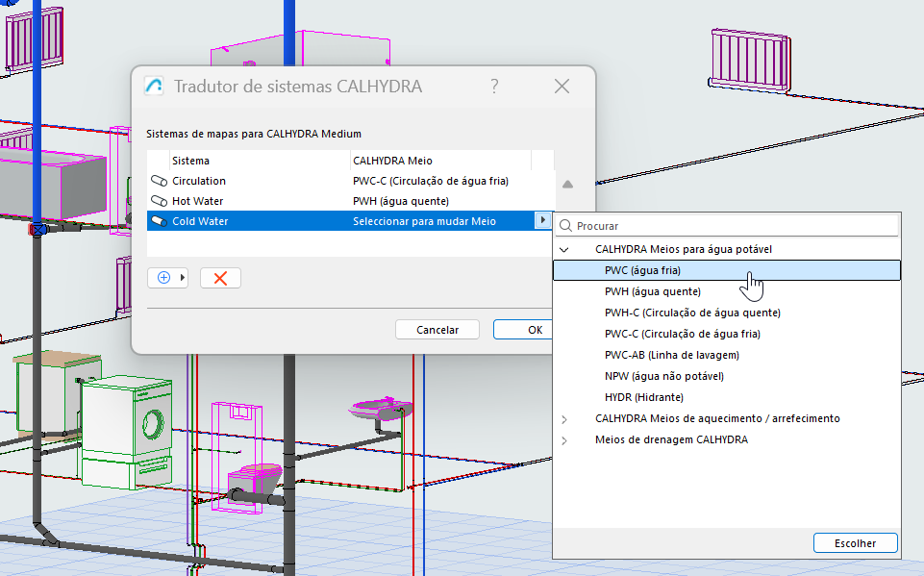Add a new system mapping with plus button
924x576 pixels.
point(168,278)
